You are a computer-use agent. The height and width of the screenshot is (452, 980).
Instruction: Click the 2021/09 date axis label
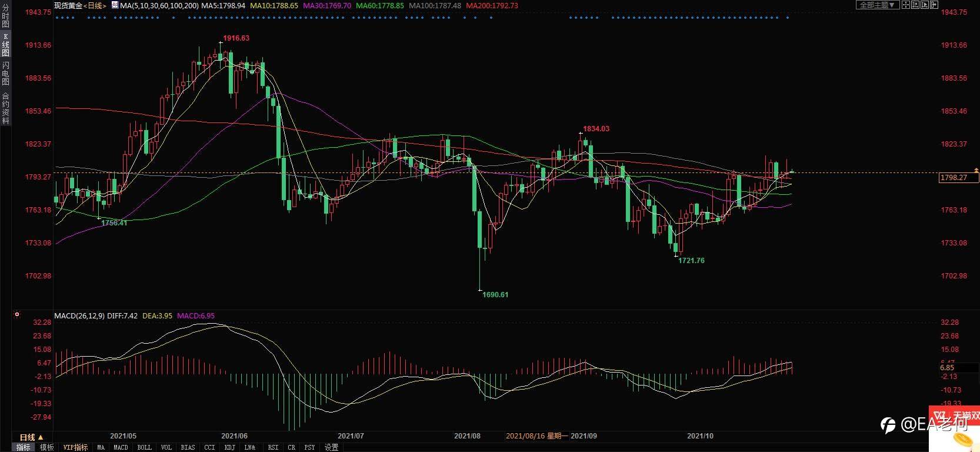click(584, 436)
